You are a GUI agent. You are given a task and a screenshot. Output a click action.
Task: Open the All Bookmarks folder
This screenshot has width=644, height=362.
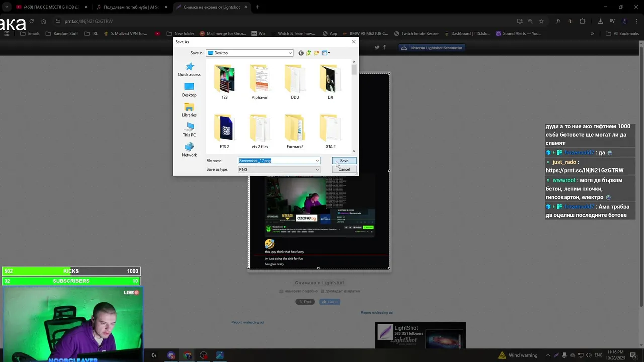(x=622, y=34)
